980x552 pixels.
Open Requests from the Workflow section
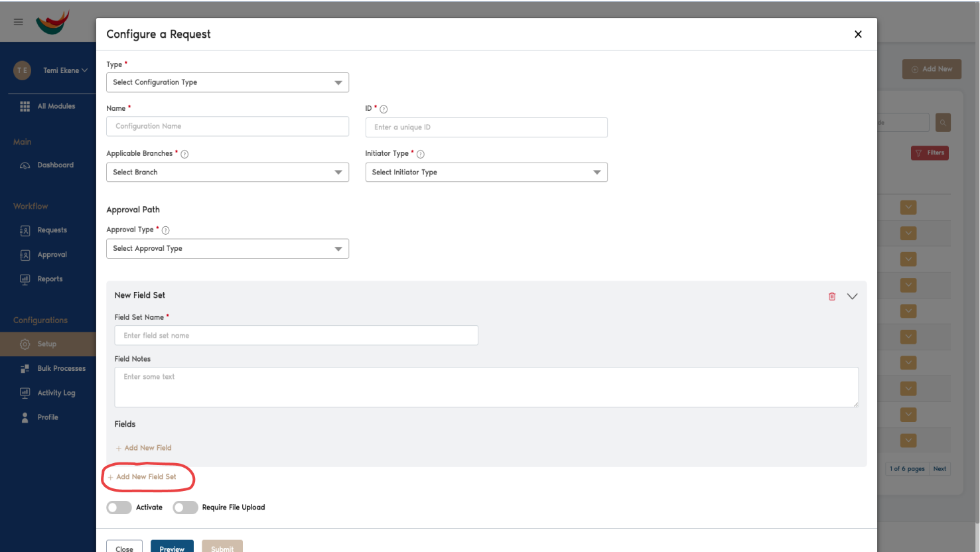tap(25, 230)
